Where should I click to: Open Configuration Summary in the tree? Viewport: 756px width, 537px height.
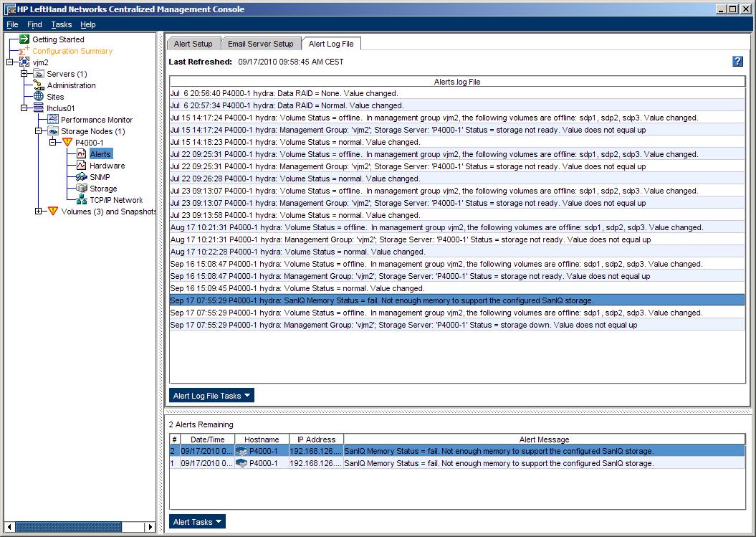[x=72, y=51]
